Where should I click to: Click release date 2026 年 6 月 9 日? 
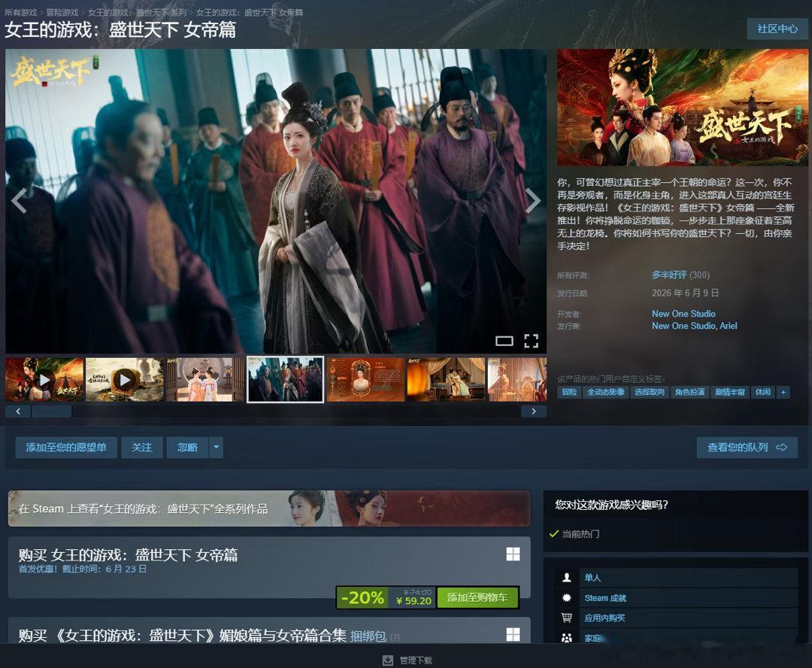pyautogui.click(x=685, y=293)
